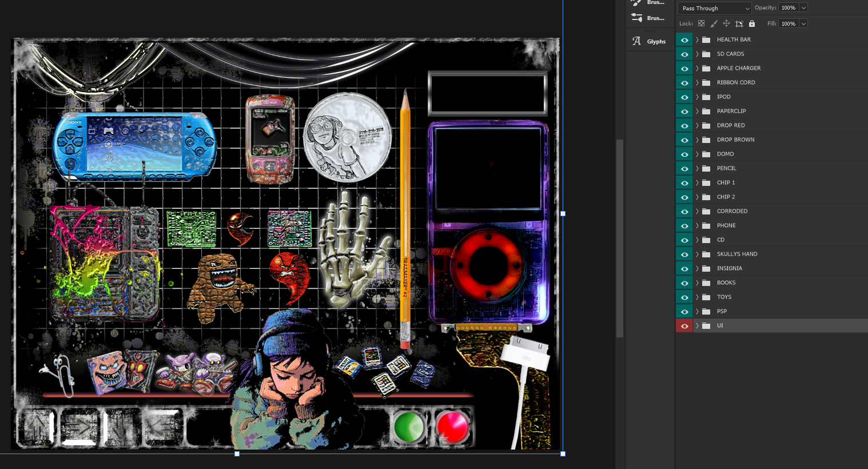Click the PHONE group folder icon
Viewport: 868px width, 469px height.
tap(706, 225)
